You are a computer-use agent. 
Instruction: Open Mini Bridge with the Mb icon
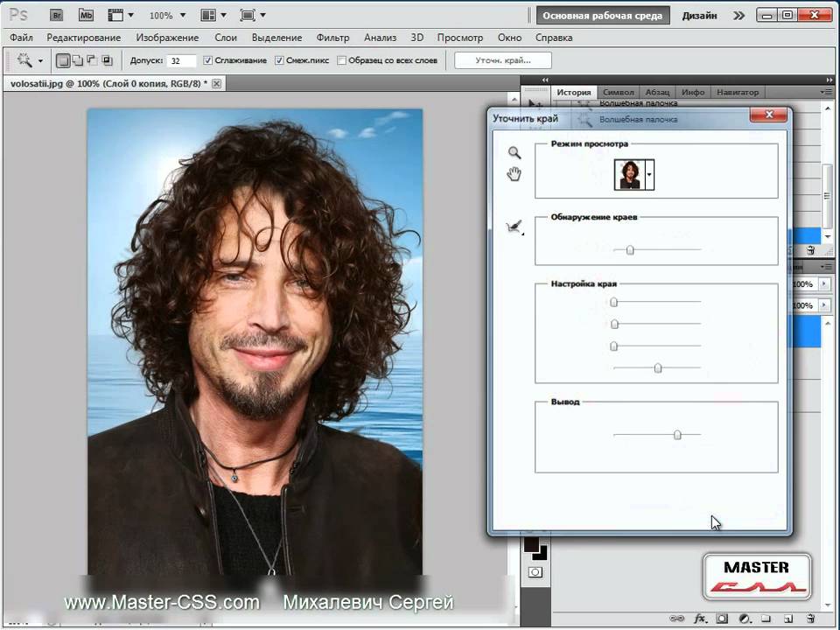tap(86, 15)
